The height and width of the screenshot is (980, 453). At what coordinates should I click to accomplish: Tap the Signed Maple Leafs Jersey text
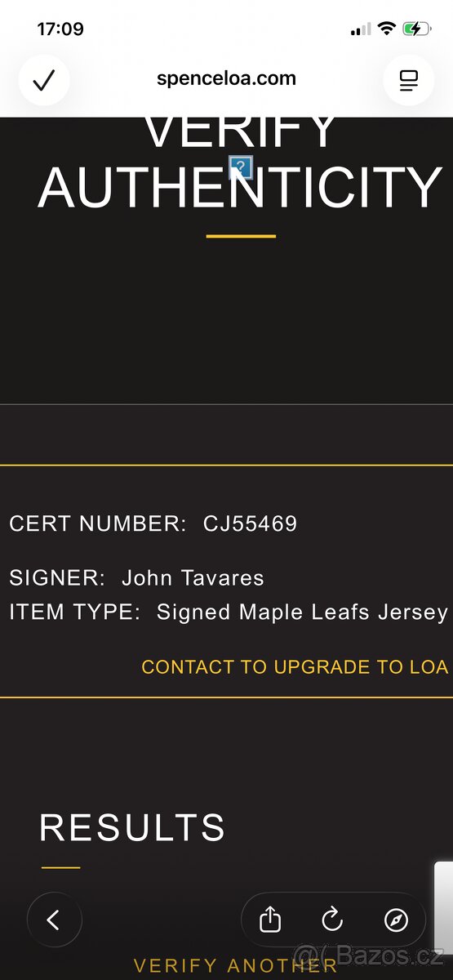point(302,612)
